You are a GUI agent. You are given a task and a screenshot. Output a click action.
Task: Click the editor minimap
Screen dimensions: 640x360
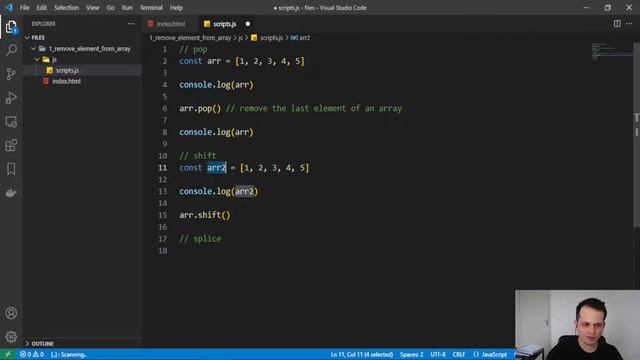611,51
